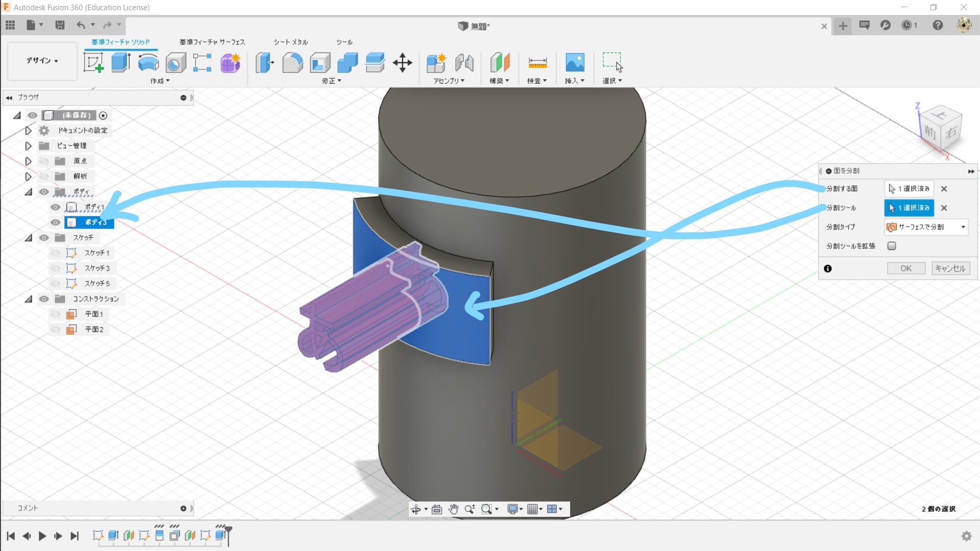
Task: Enable the 分割ツールを拡張 checkbox
Action: pyautogui.click(x=892, y=246)
